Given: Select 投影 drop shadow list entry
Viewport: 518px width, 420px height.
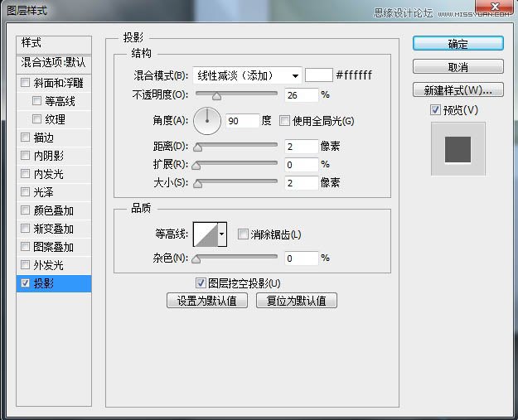Looking at the screenshot, I should (54, 283).
